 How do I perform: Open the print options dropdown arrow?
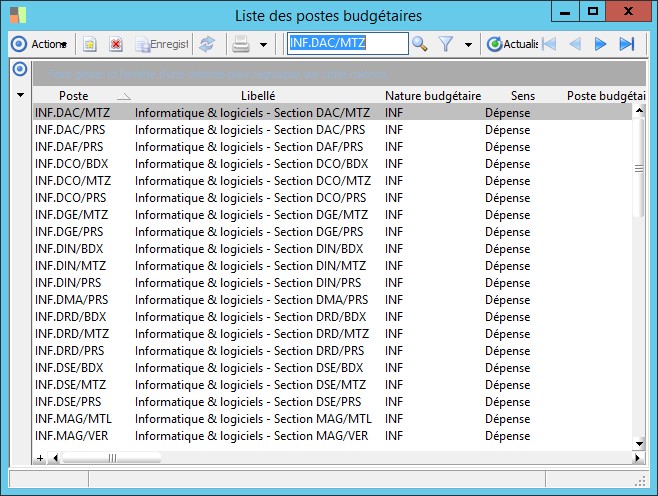pyautogui.click(x=263, y=44)
